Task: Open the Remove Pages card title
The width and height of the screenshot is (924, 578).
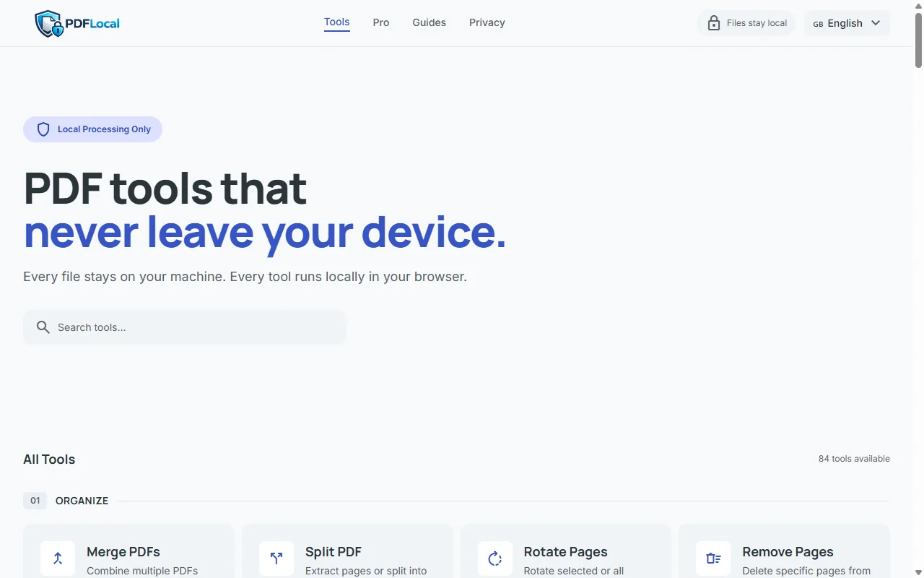Action: pyautogui.click(x=788, y=552)
